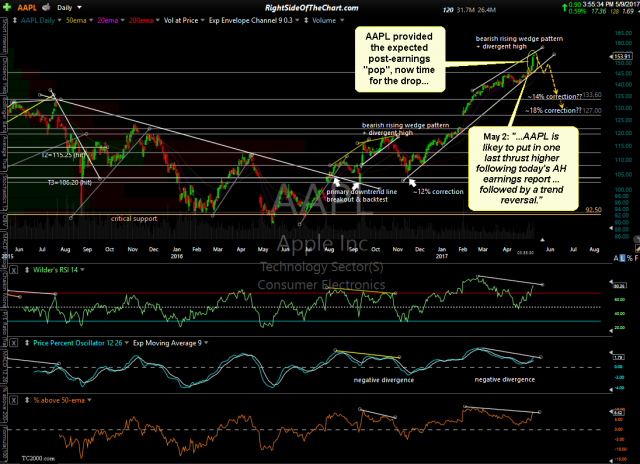
Task: Click the move arrows left of AAPL Daily
Action: tap(15, 20)
